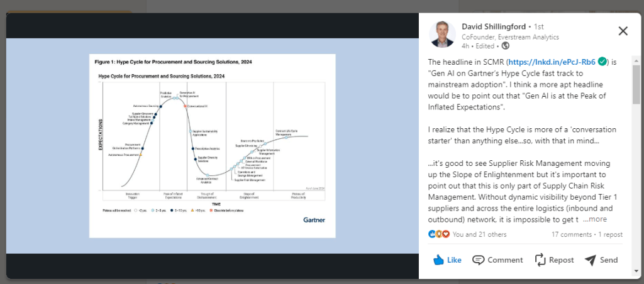Click the green verified link checkmark
This screenshot has height=284, width=644.
click(602, 62)
